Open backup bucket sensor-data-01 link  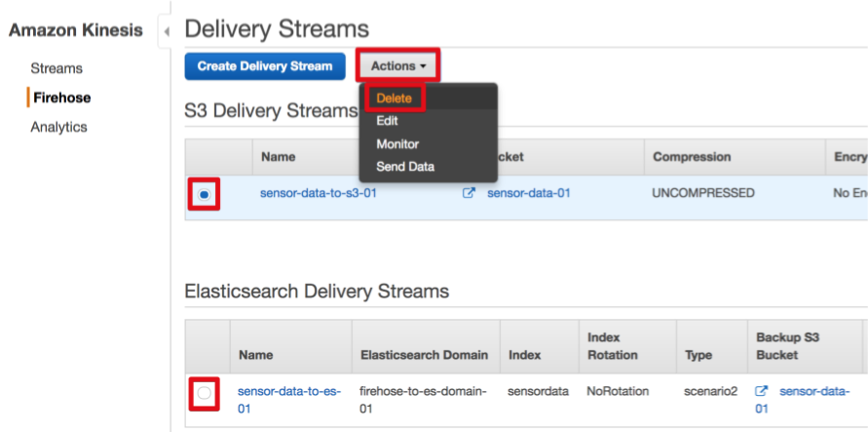803,400
